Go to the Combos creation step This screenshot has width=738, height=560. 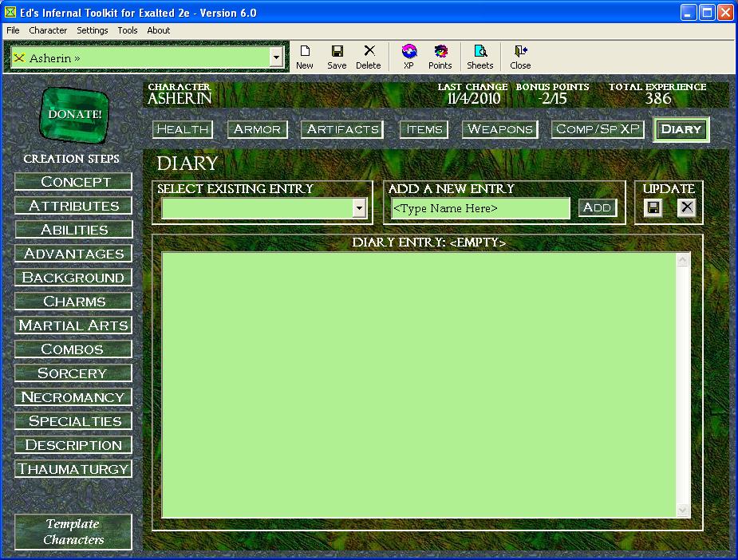[x=73, y=349]
